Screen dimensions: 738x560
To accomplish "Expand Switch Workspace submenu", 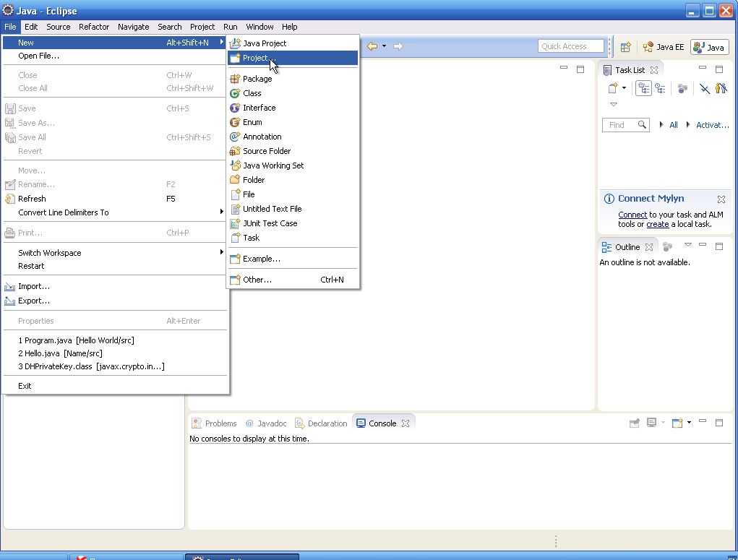I will tap(115, 253).
